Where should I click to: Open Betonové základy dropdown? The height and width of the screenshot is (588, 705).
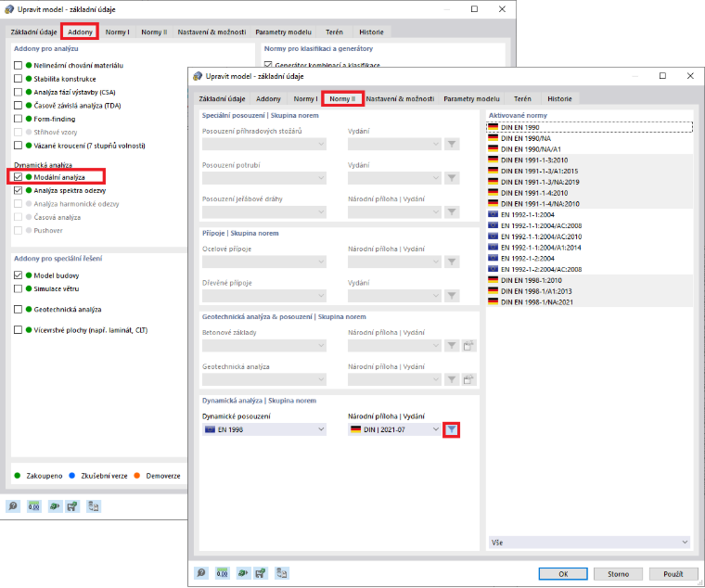coord(264,345)
